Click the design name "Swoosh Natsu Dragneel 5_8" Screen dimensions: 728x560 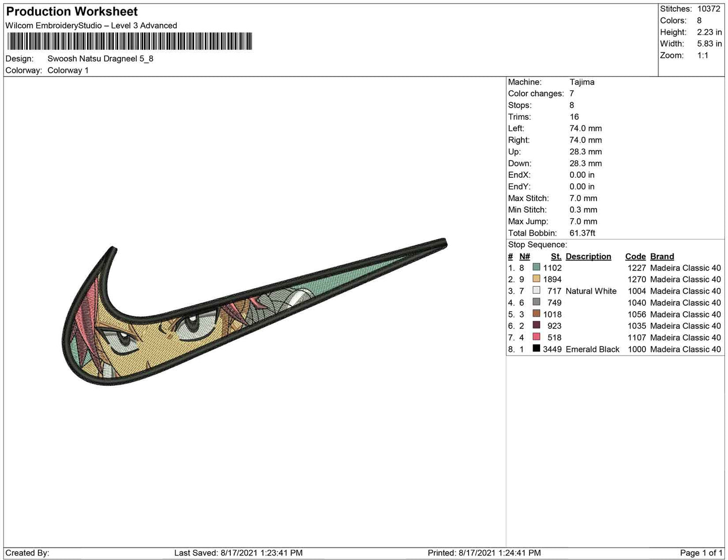pos(100,58)
